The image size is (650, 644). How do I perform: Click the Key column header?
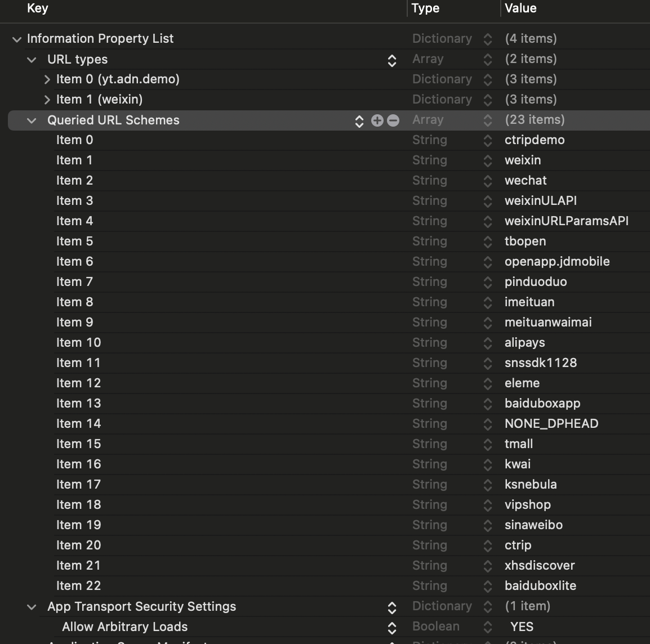(37, 8)
